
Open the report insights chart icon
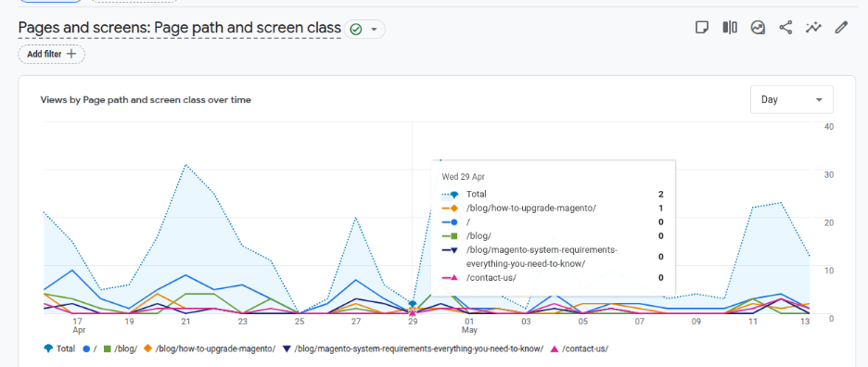pos(758,27)
